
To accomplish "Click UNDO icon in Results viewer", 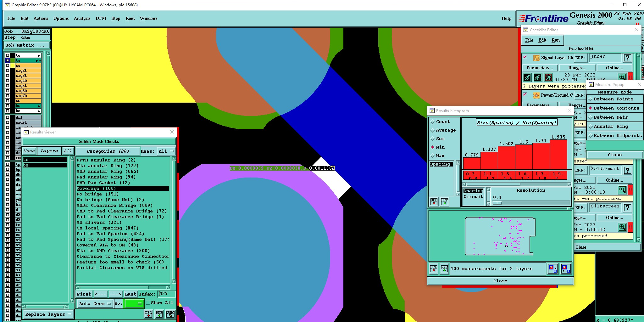I will 170,314.
